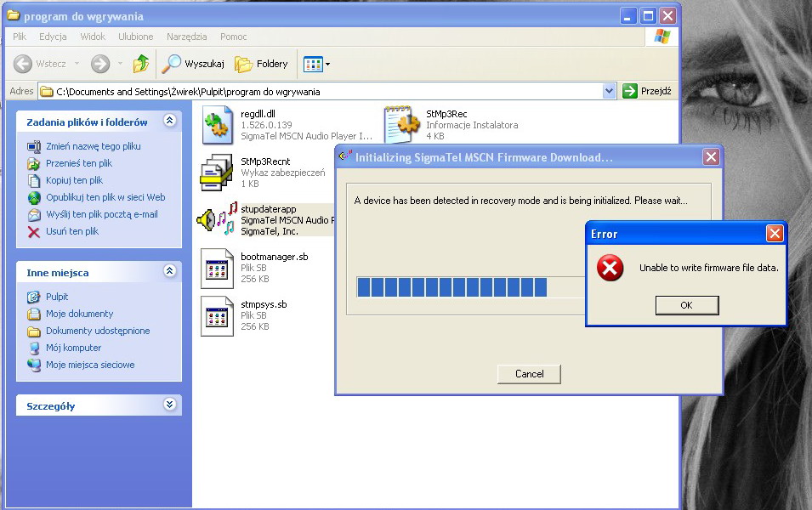Collapse the Zadania plików i folderów panel
The image size is (812, 510).
pyautogui.click(x=169, y=120)
